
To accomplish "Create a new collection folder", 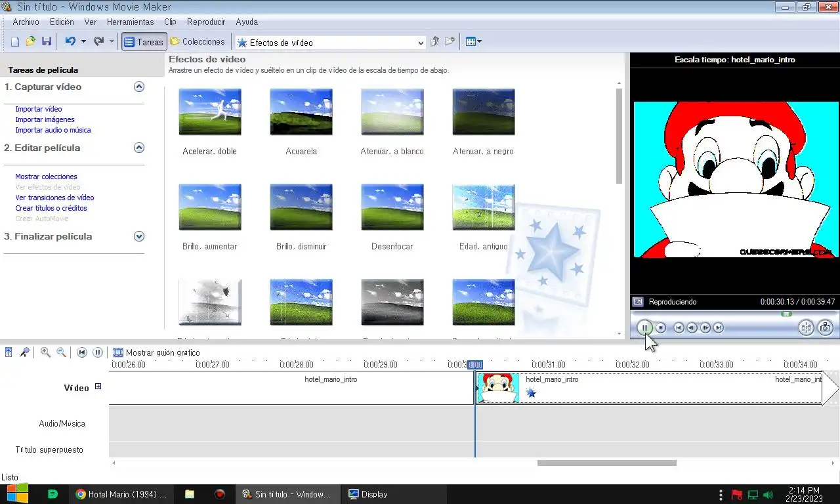I will click(x=450, y=41).
